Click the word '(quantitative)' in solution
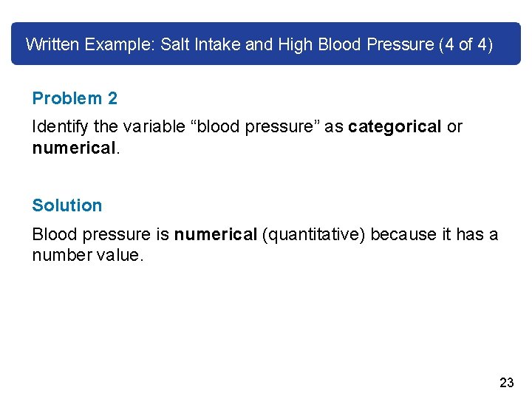This screenshot has height=399, width=532. [314, 234]
